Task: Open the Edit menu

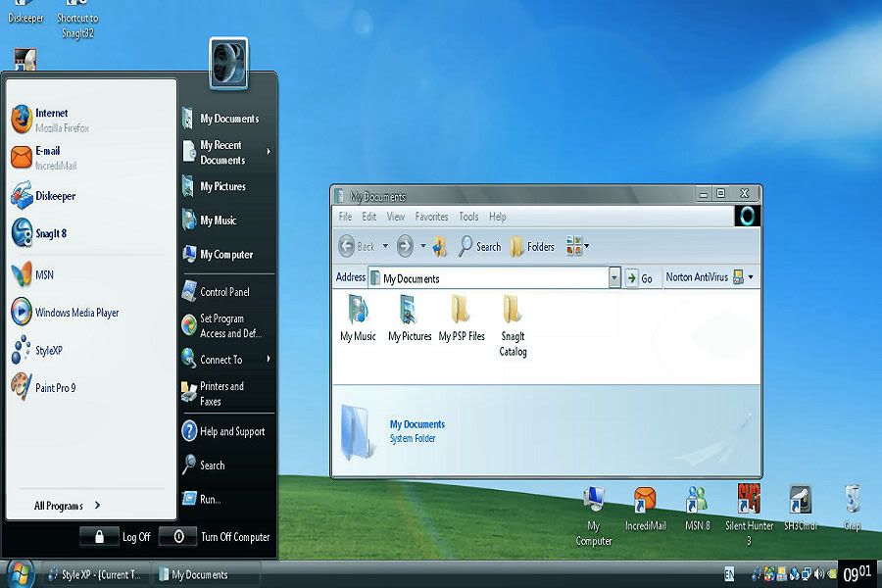Action: [x=369, y=217]
